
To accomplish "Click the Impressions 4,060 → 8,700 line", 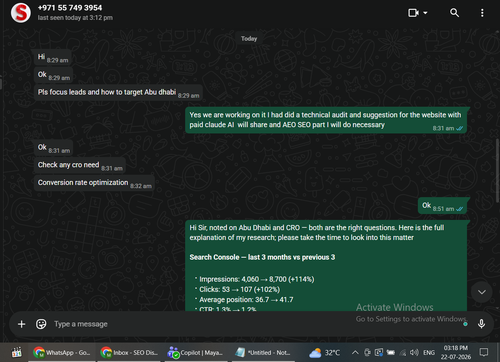I will click(x=256, y=279).
